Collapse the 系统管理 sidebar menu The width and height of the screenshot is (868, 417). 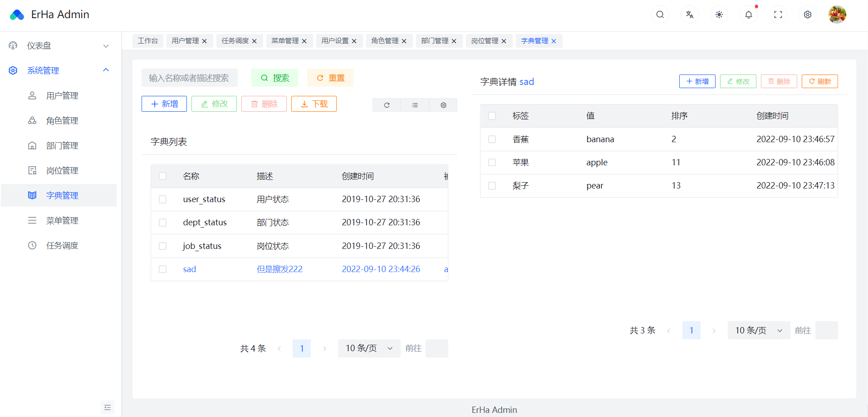(59, 70)
